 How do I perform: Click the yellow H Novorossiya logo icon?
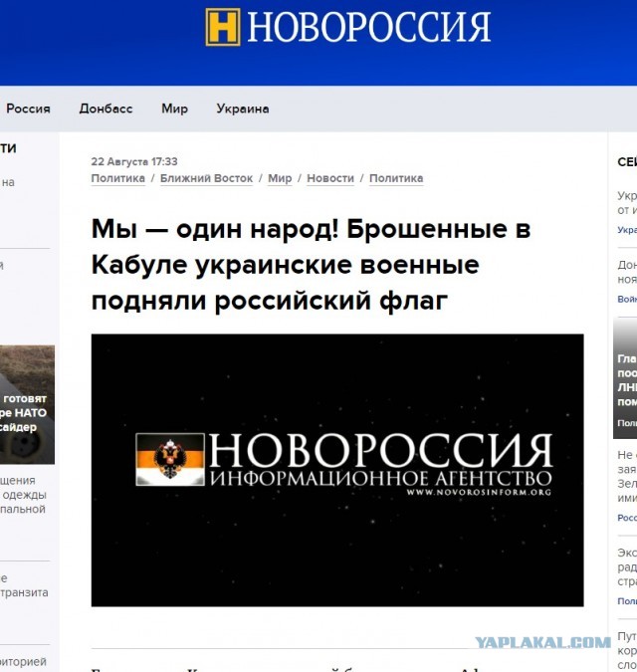pos(222,27)
